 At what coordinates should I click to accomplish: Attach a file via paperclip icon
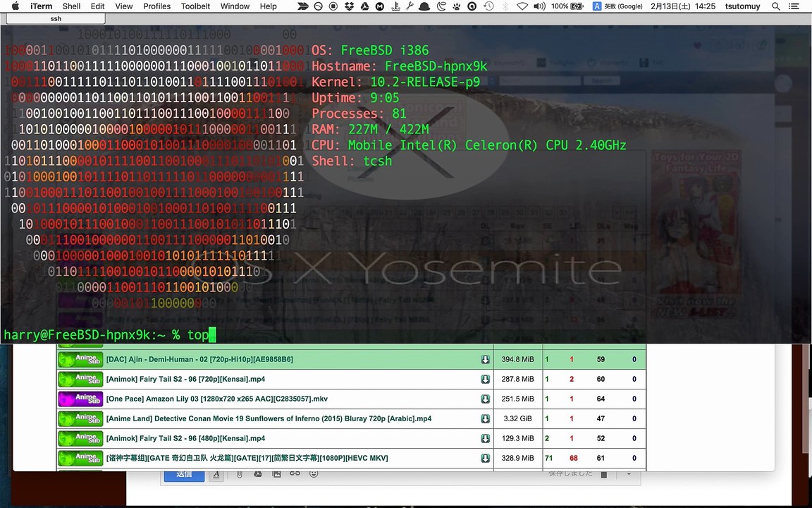(x=239, y=474)
